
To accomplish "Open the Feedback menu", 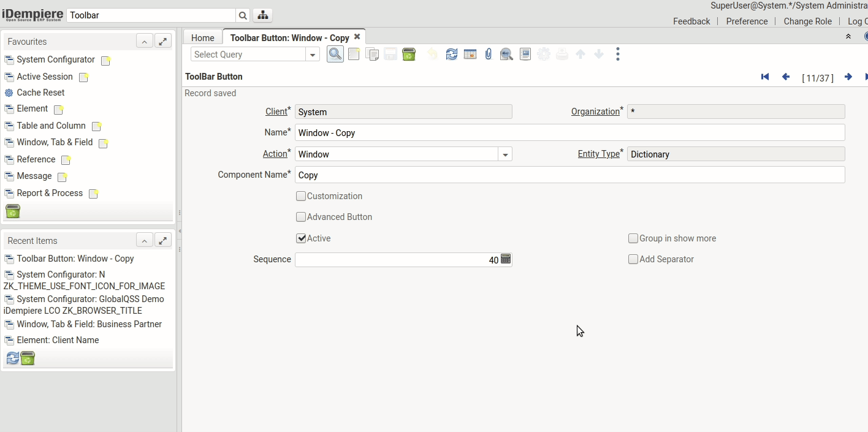I will [x=691, y=21].
